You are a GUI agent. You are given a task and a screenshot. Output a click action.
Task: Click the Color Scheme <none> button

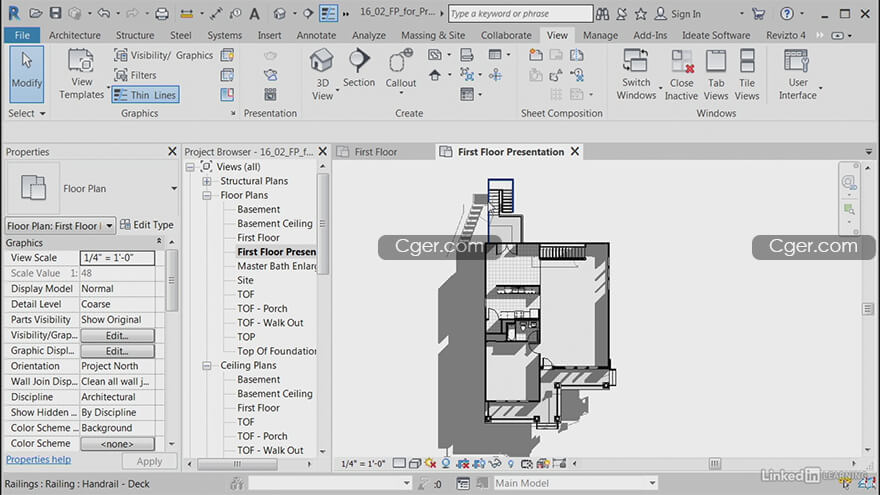(117, 443)
